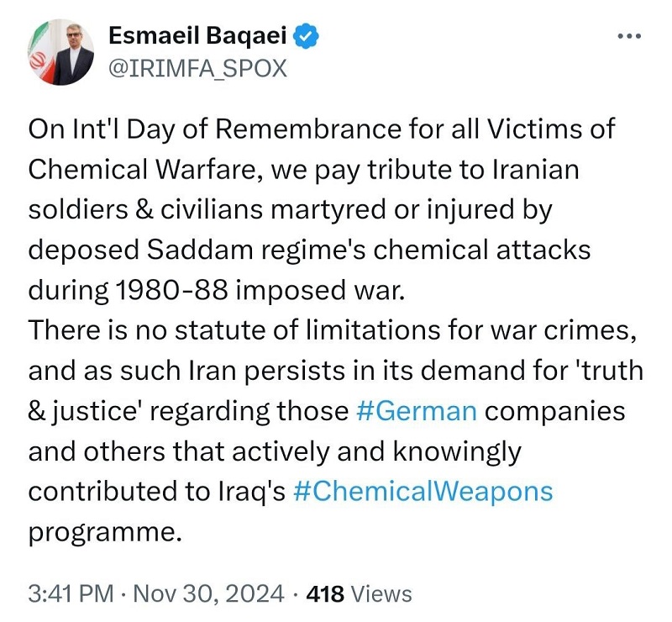
Task: Open the #ChemicalWeapons hashtag
Action: [423, 492]
